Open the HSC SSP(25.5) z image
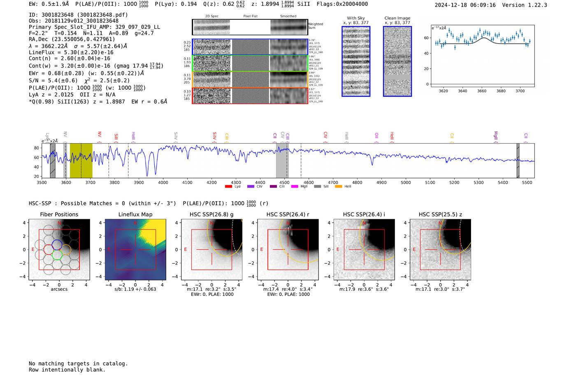 (x=440, y=250)
